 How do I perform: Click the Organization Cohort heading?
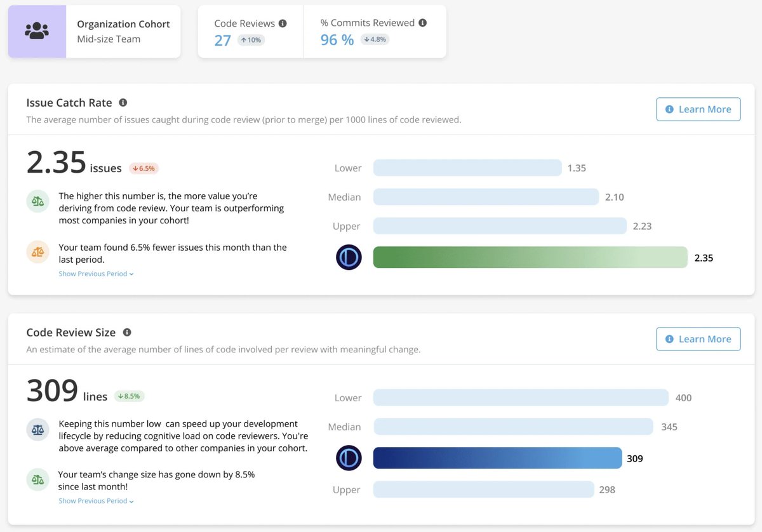(x=123, y=24)
